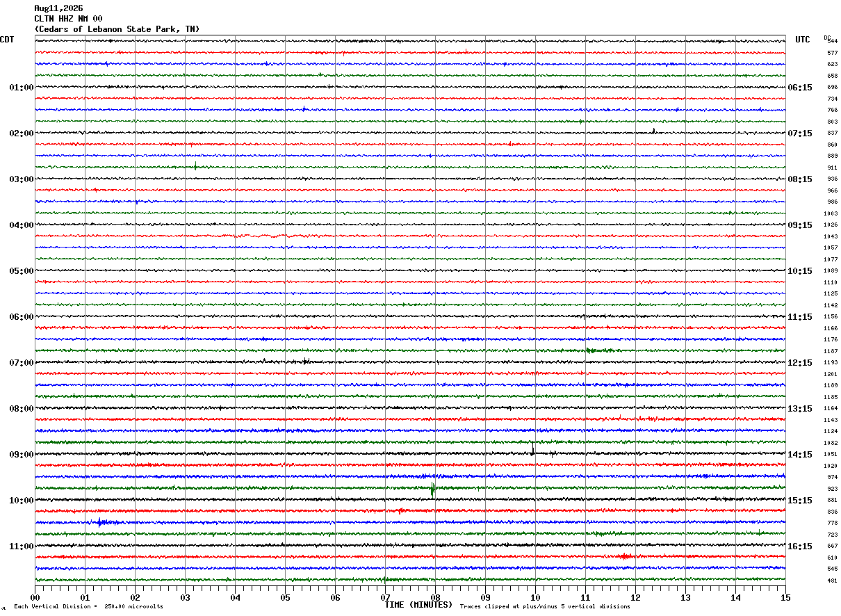Click the black spike near minute 10 at 09:00

pos(532,448)
